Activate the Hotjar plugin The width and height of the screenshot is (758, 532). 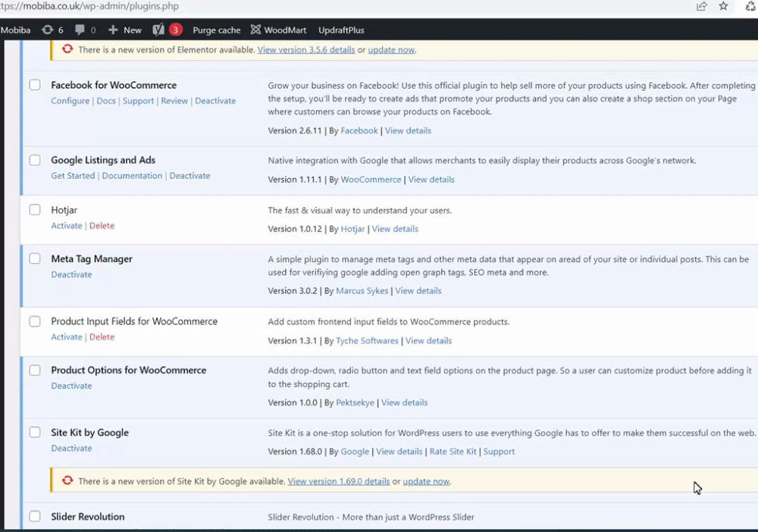coord(67,226)
